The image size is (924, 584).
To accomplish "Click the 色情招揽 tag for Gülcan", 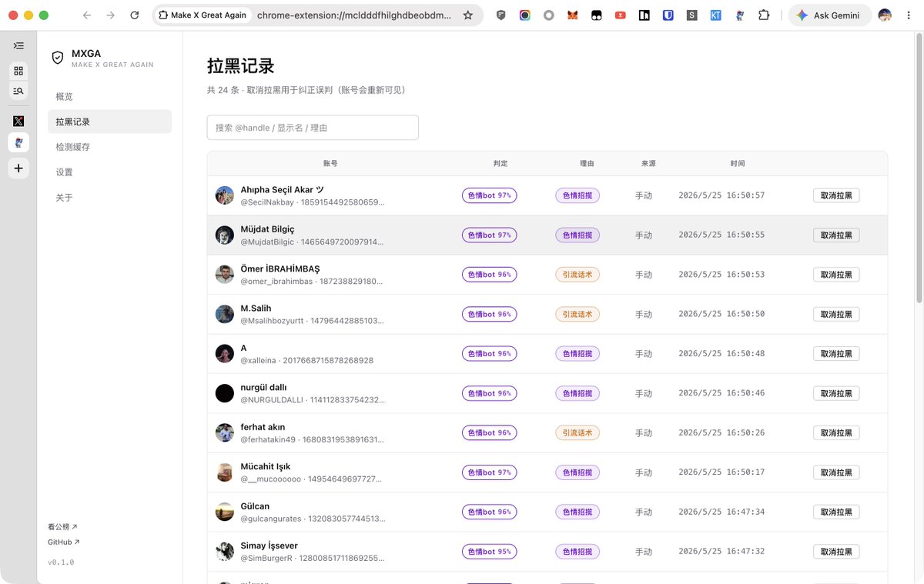I will tap(577, 512).
